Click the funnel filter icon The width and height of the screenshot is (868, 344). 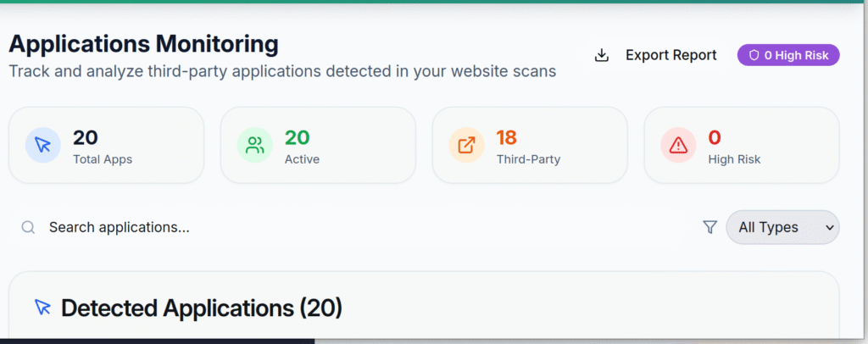(x=710, y=227)
